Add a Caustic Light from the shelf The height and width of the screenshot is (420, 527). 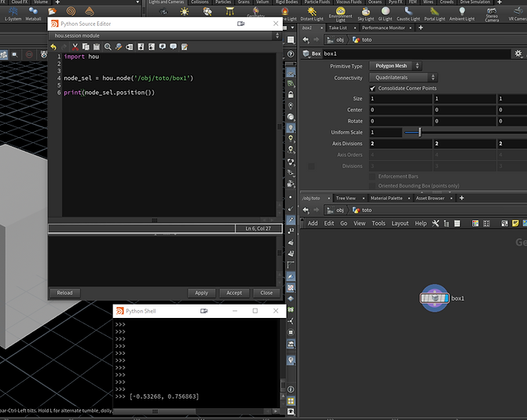[408, 14]
